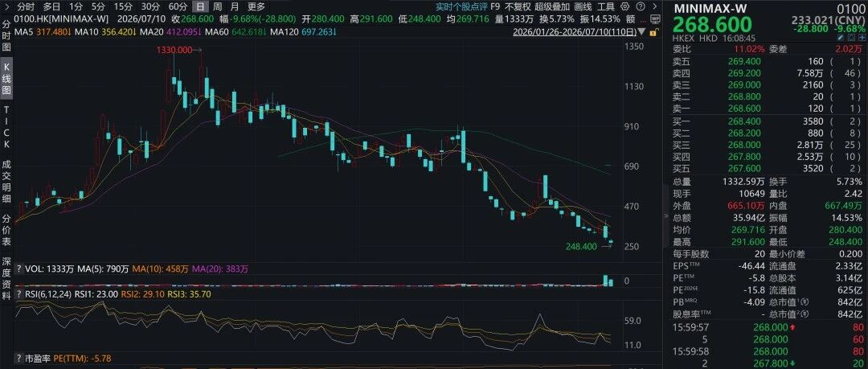Screen dimensions: 868x369
Task: Select the 周 weekly interval tab
Action: (218, 6)
